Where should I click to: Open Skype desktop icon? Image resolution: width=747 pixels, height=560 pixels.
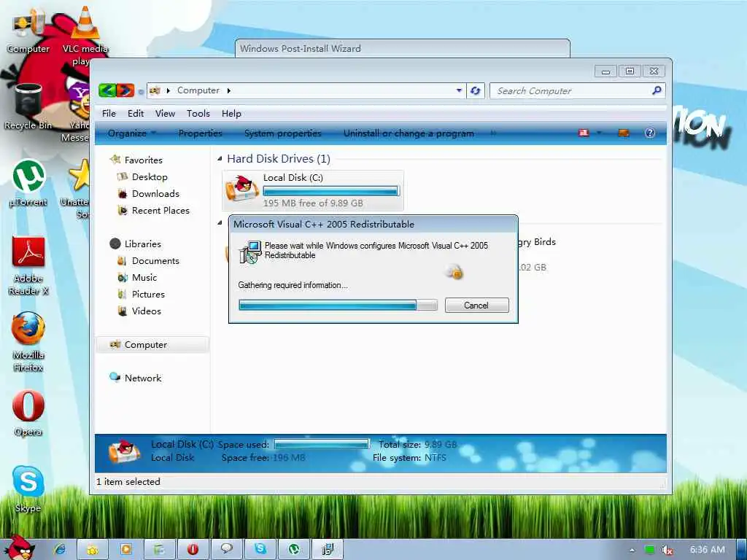[x=28, y=489]
